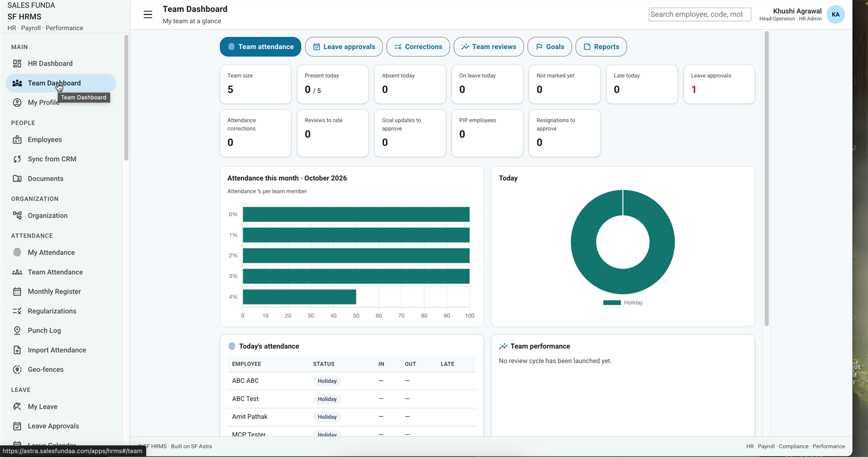Click Goal updates to approve card
The height and width of the screenshot is (457, 868).
410,133
